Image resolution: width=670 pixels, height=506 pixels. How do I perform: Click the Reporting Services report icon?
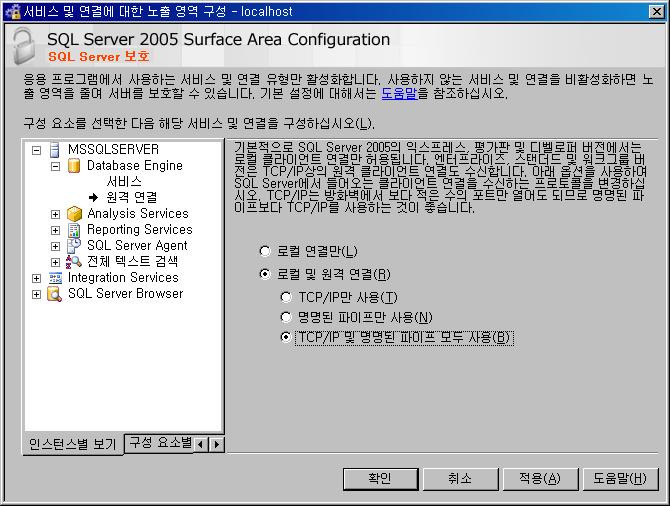tap(74, 229)
